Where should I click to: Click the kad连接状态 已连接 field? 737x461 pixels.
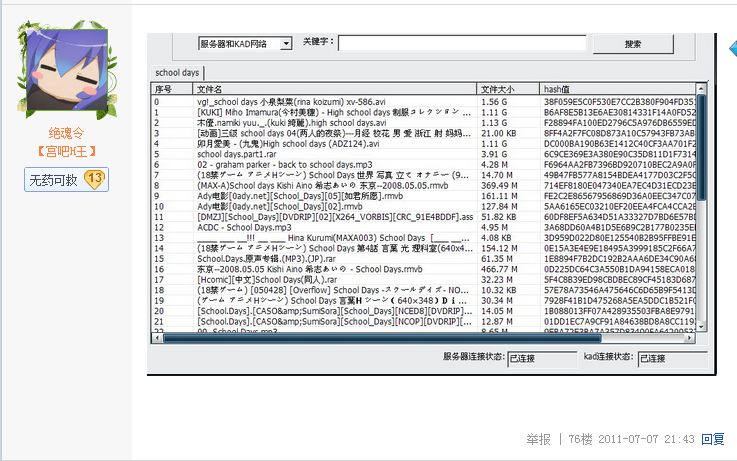click(x=672, y=359)
